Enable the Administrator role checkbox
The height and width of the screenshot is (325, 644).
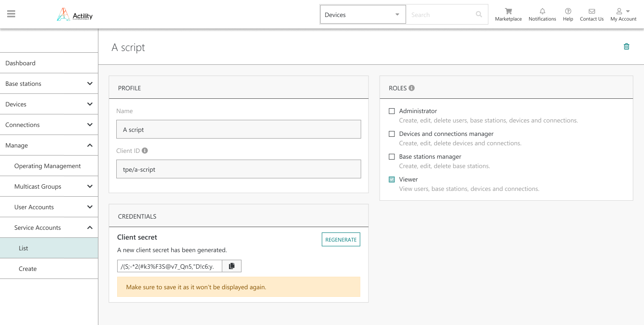pos(392,111)
